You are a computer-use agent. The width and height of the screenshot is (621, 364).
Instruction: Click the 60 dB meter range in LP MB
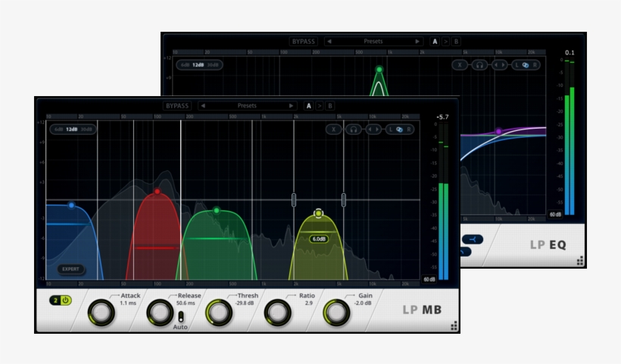[x=429, y=279]
